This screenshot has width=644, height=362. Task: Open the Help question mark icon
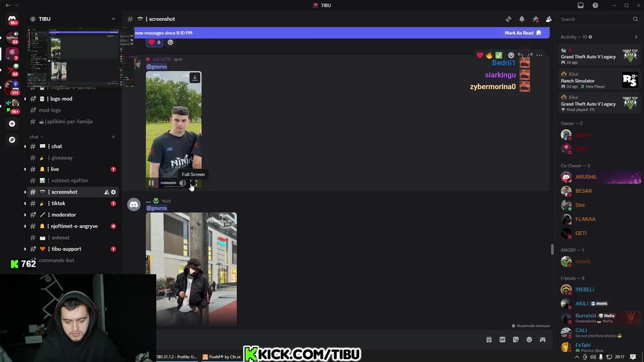pyautogui.click(x=595, y=5)
